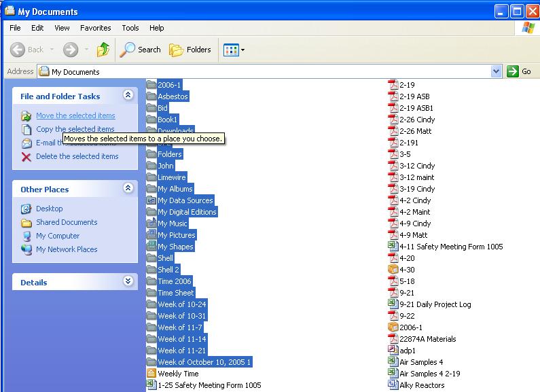Select the Shell 2 folder name
540x392 pixels.
(x=168, y=269)
